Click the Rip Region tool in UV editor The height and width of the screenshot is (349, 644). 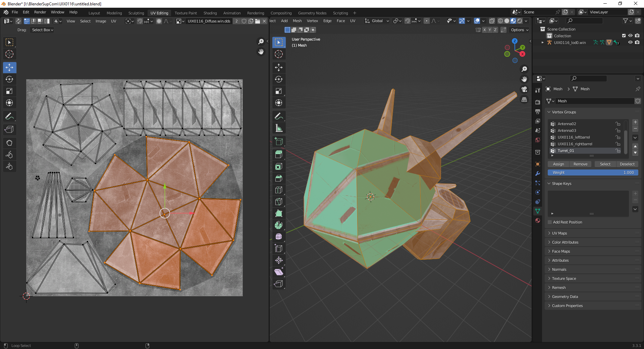(9, 130)
